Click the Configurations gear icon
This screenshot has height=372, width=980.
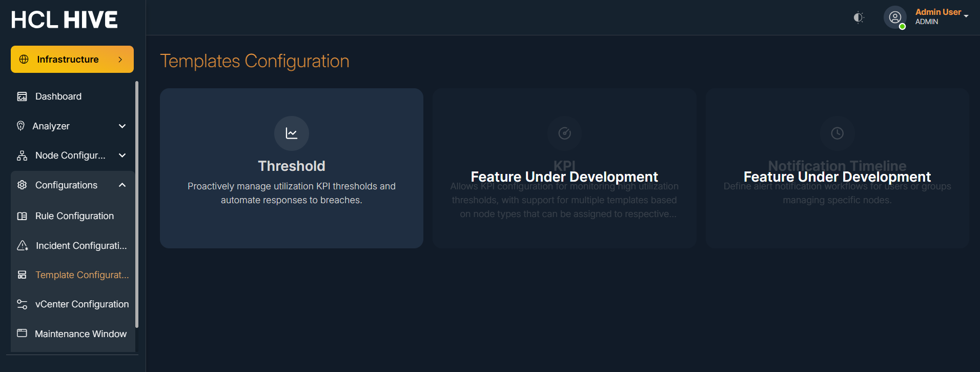point(22,185)
